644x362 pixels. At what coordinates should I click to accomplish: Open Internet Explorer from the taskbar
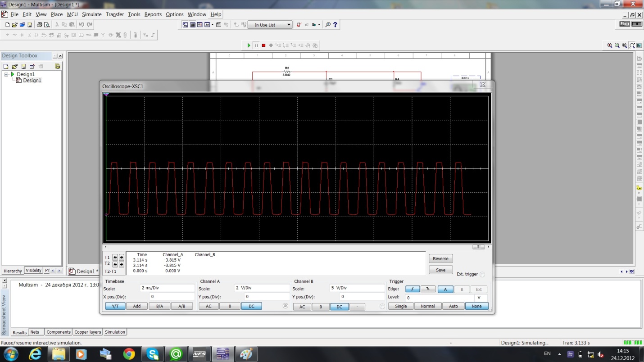[x=35, y=354]
